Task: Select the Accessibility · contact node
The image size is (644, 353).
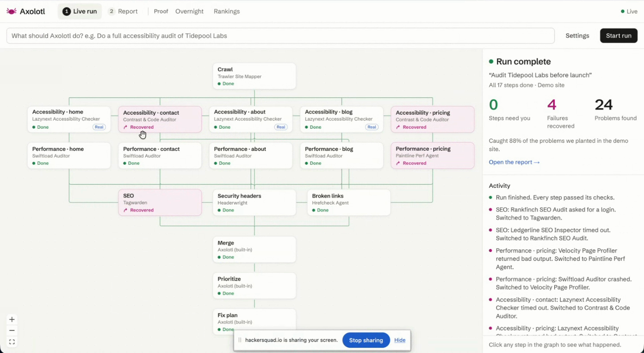Action: pos(160,119)
